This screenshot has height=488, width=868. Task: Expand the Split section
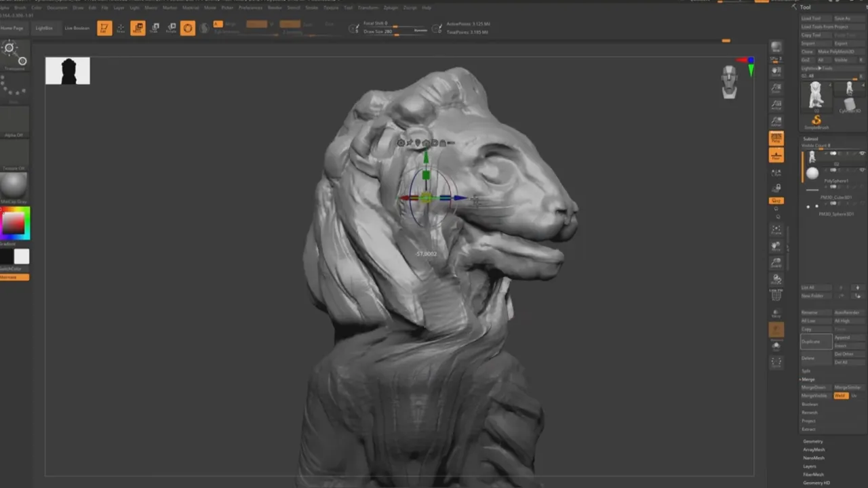(x=806, y=371)
